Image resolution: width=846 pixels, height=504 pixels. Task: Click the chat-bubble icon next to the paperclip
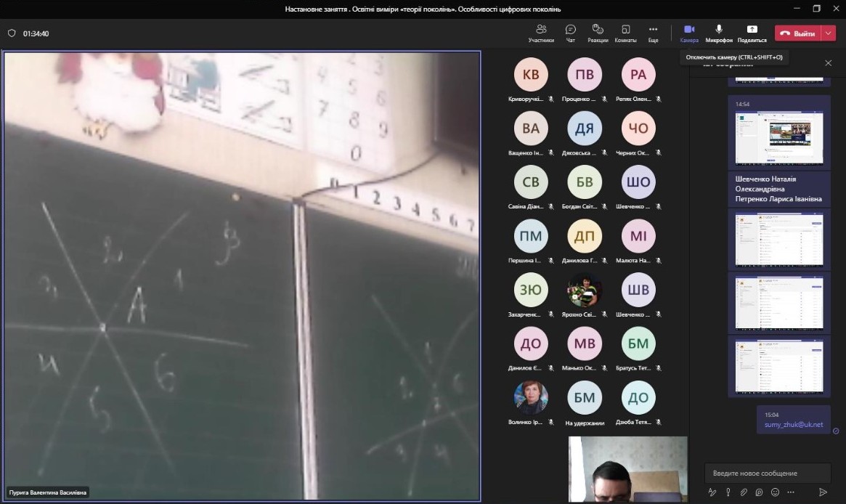[x=759, y=492]
